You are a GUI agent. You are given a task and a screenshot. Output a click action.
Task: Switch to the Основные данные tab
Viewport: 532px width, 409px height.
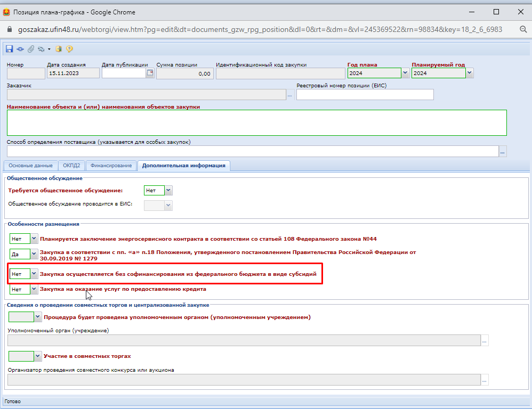coord(30,166)
